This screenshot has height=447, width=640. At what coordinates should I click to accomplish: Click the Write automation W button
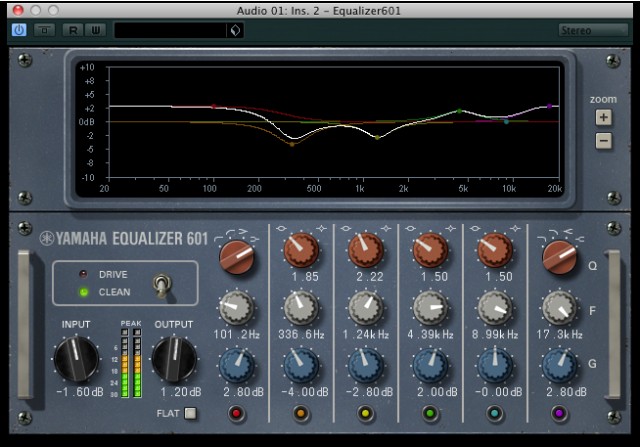96,30
